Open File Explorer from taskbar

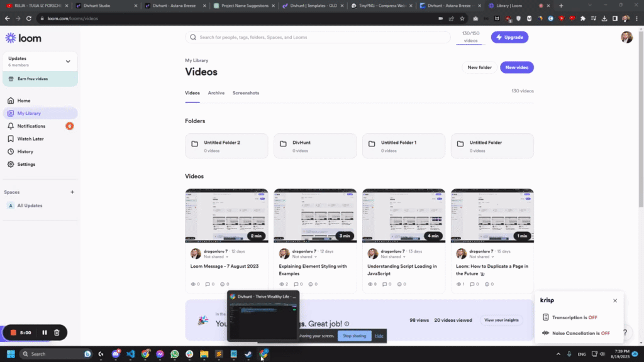pyautogui.click(x=204, y=354)
